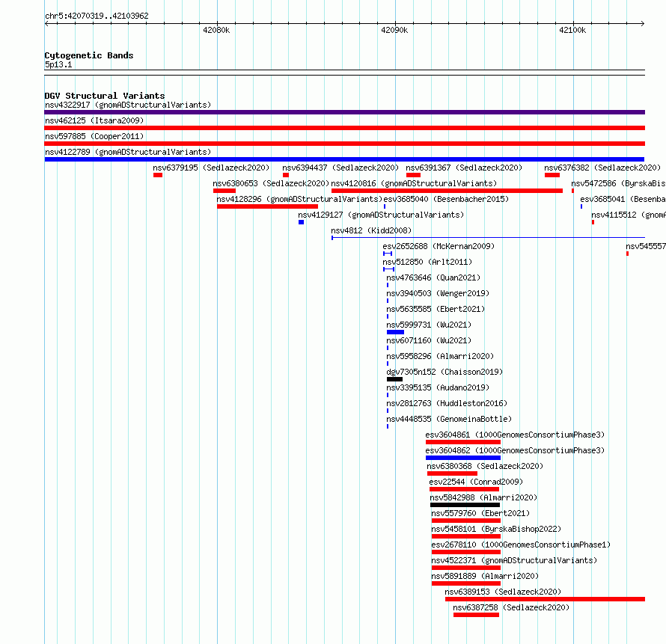Open nsv462125 (Itsara2009) variant label
666x644 pixels.
tap(94, 120)
